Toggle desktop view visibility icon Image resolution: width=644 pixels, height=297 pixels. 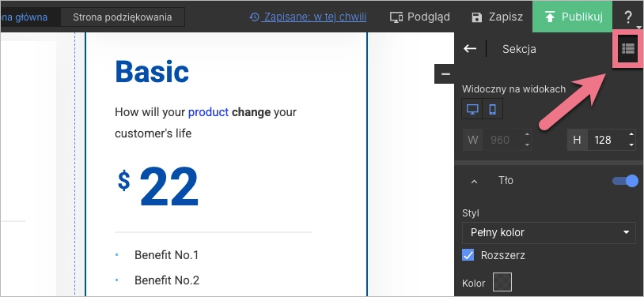point(472,109)
